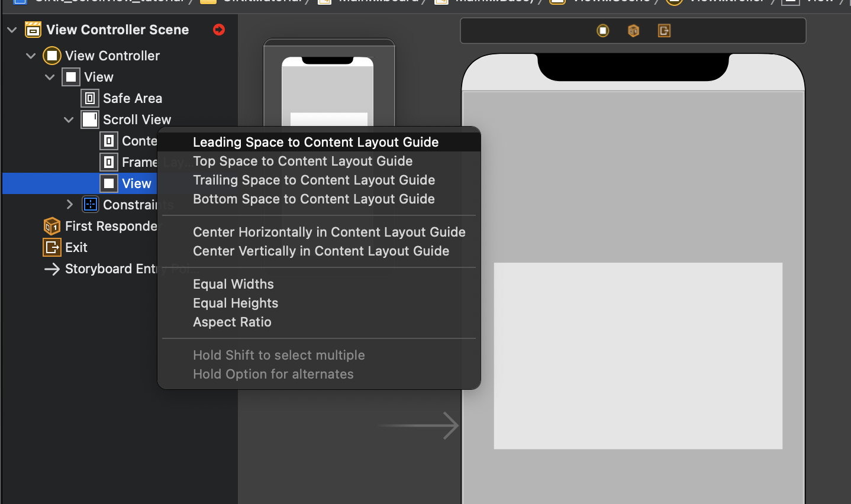Select the View Controller row label
The height and width of the screenshot is (504, 851).
coord(112,56)
